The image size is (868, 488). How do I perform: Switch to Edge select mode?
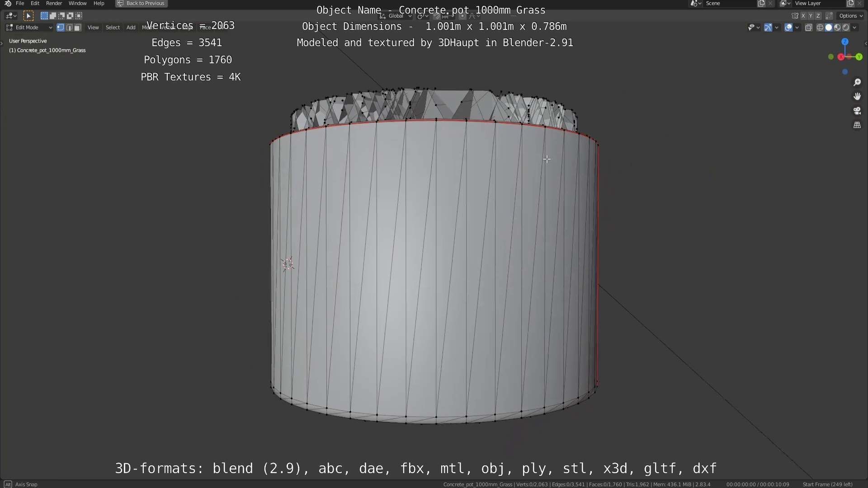coord(69,28)
